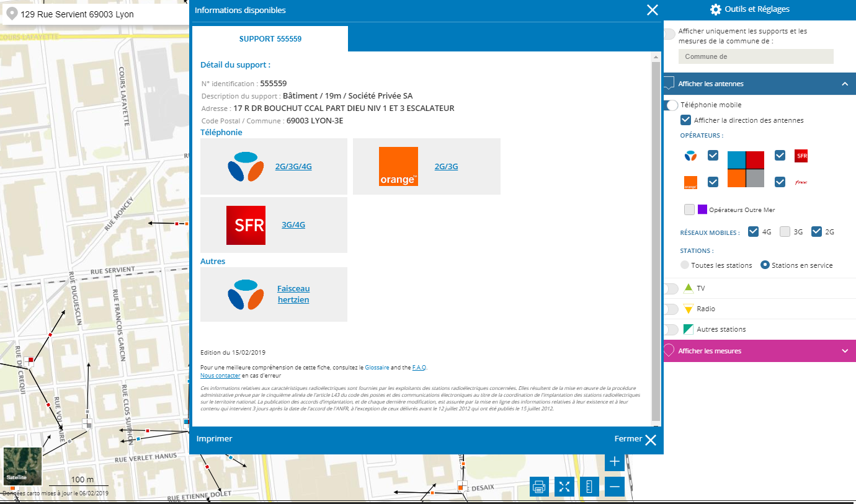This screenshot has width=856, height=504.
Task: Click Nous contacter link
Action: (220, 376)
